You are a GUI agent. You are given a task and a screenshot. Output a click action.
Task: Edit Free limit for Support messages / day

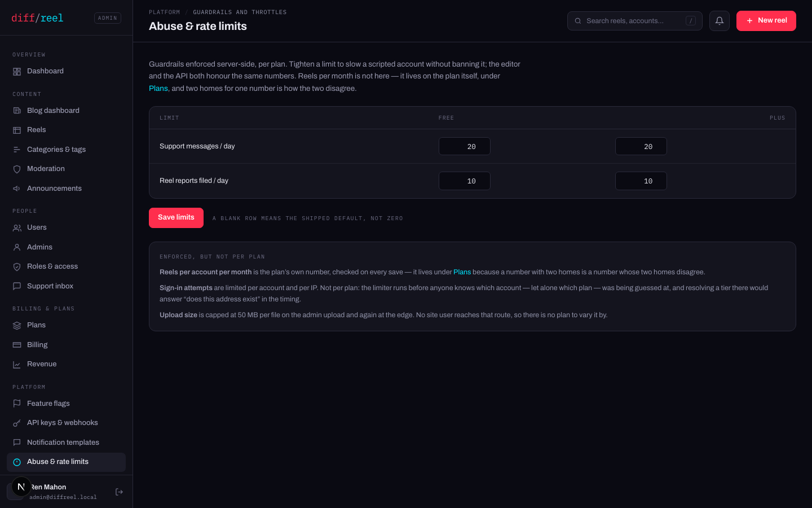(x=465, y=146)
